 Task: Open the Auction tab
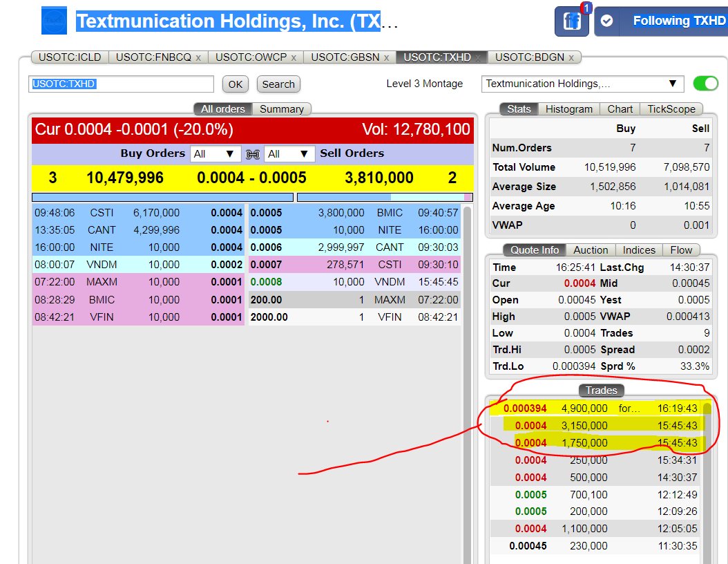[591, 250]
